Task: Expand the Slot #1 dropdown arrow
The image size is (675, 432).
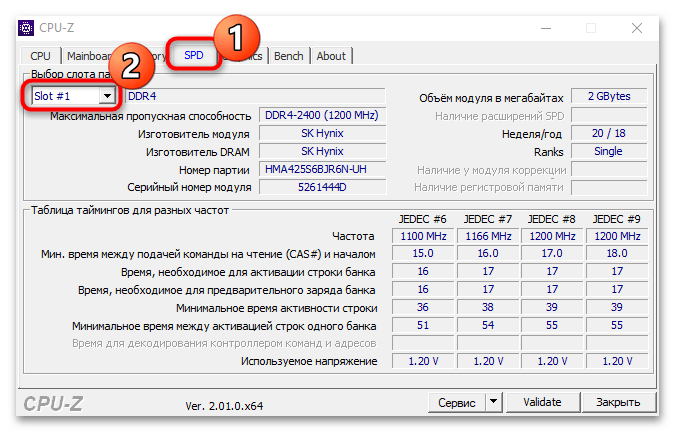Action: point(107,96)
